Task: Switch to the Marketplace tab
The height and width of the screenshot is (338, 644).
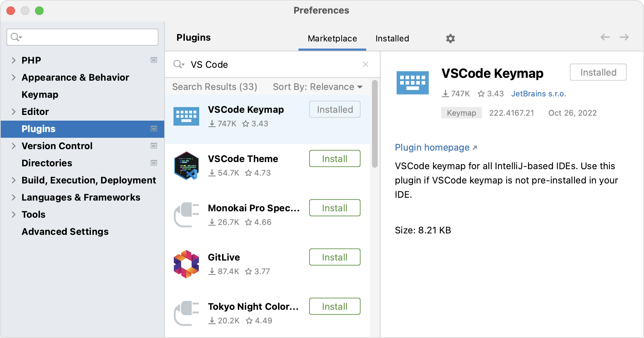Action: [x=332, y=39]
